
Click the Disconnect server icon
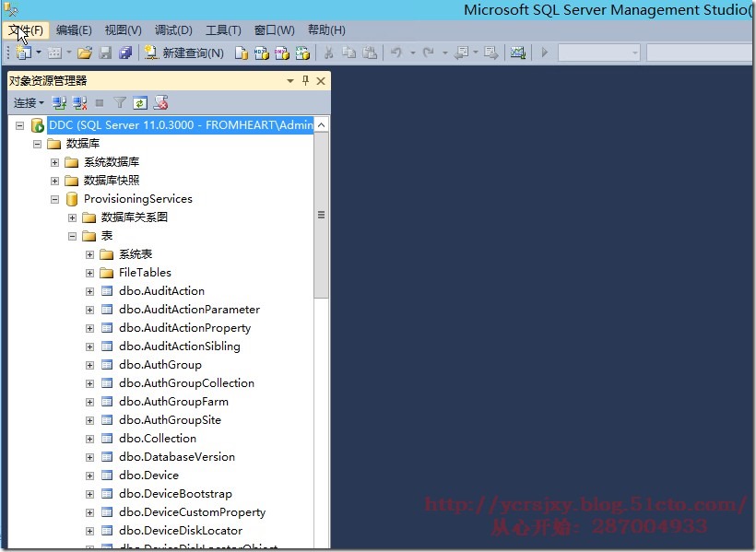click(79, 102)
